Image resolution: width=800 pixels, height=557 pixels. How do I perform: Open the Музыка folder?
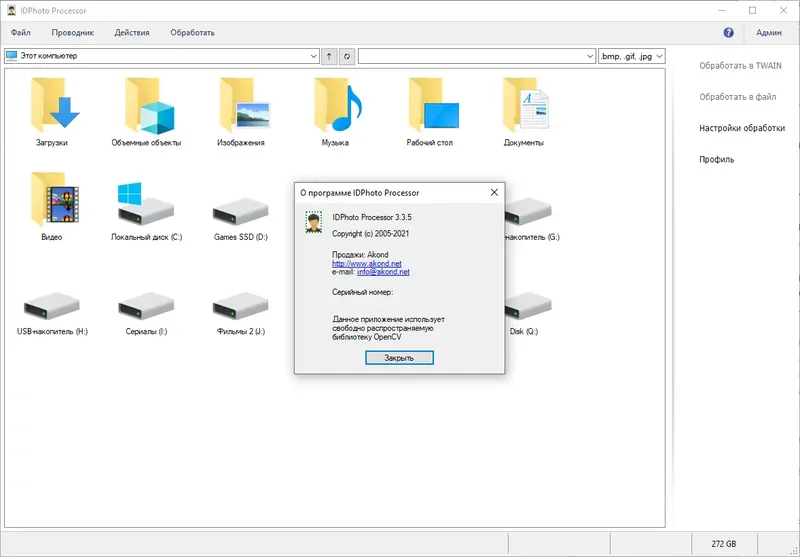pos(335,112)
